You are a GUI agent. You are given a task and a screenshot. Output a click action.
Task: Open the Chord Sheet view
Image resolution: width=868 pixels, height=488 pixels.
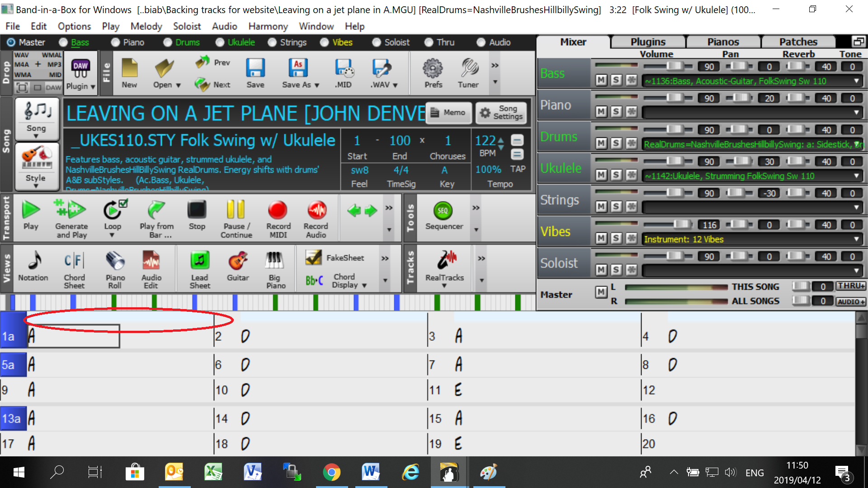(x=74, y=270)
